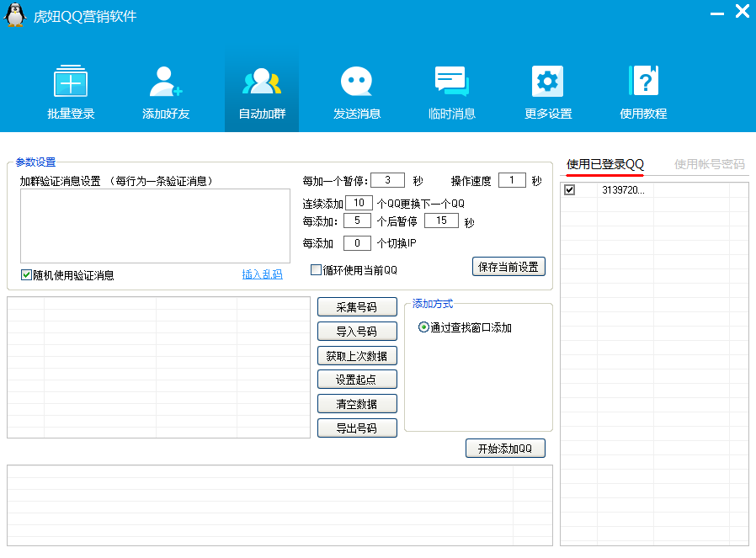Click the 每添加 count field before 个后暂停
The height and width of the screenshot is (558, 756).
357,221
